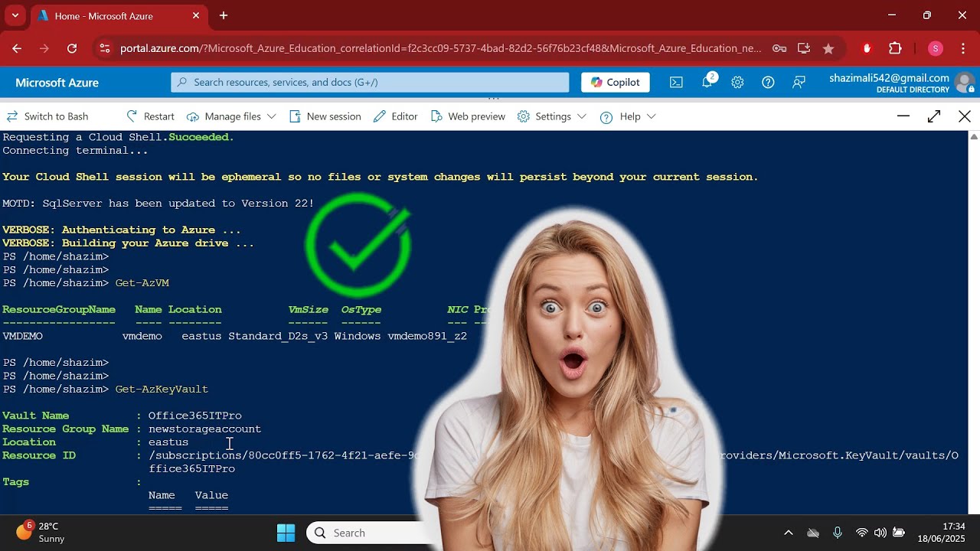Click the Office365ITPro vault name value
Image resolution: width=980 pixels, height=551 pixels.
[195, 416]
